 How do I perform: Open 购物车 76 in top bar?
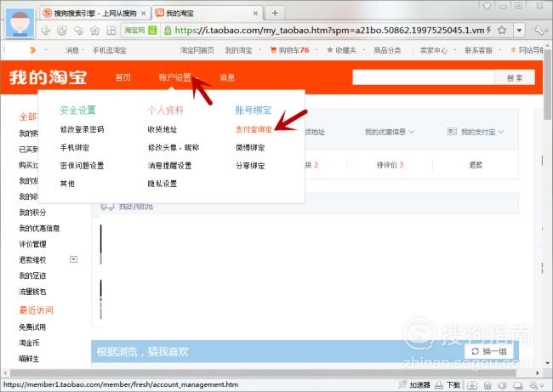[289, 50]
